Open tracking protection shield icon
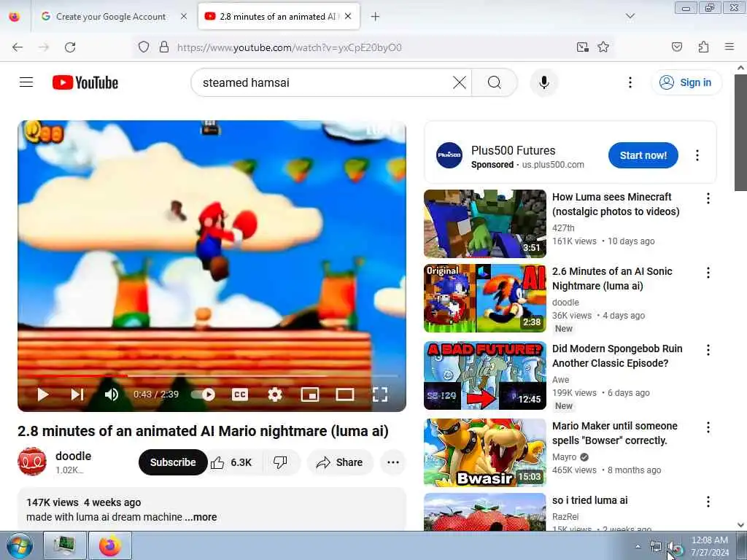Viewport: 747px width, 560px height. point(144,47)
